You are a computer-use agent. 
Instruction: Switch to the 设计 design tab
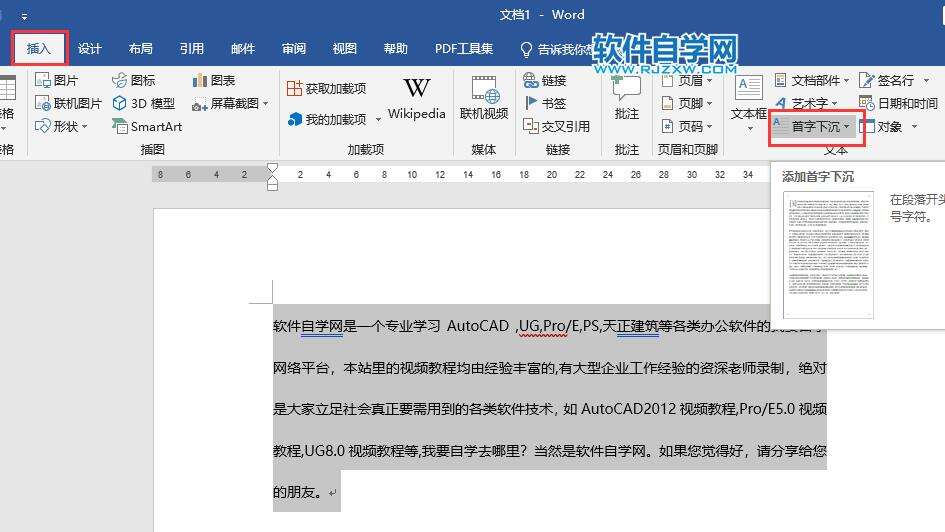pyautogui.click(x=90, y=48)
